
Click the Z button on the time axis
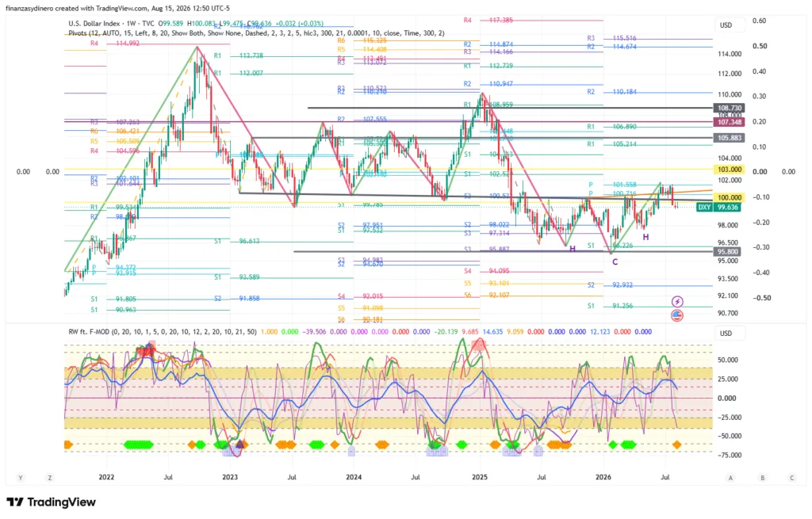pyautogui.click(x=50, y=478)
